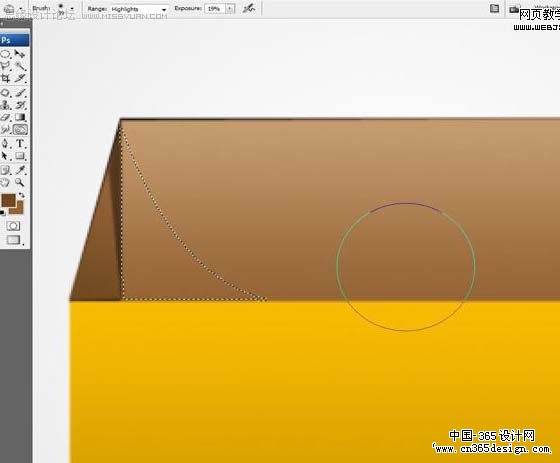Toggle the airbrush option in options bar
Viewport: 560px width, 463px height.
tap(249, 9)
